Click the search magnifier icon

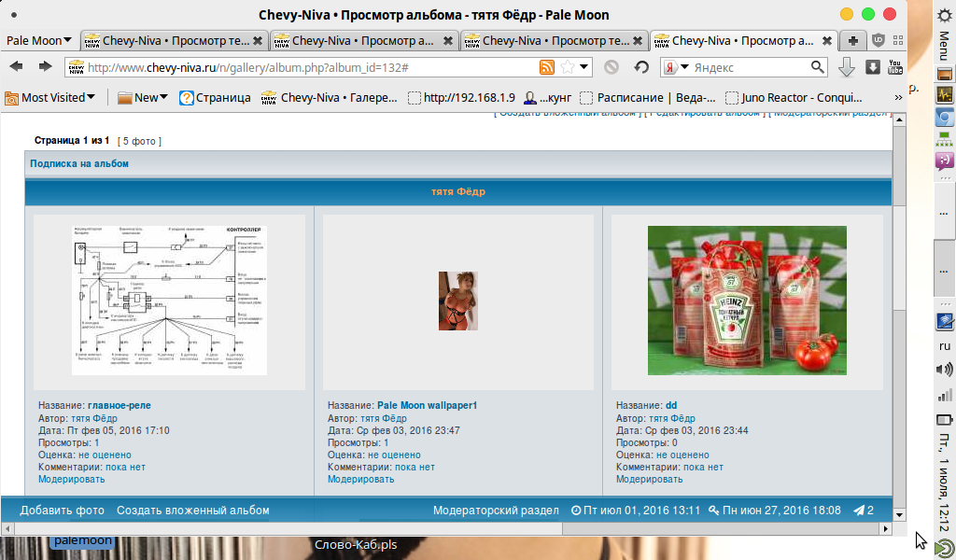818,67
